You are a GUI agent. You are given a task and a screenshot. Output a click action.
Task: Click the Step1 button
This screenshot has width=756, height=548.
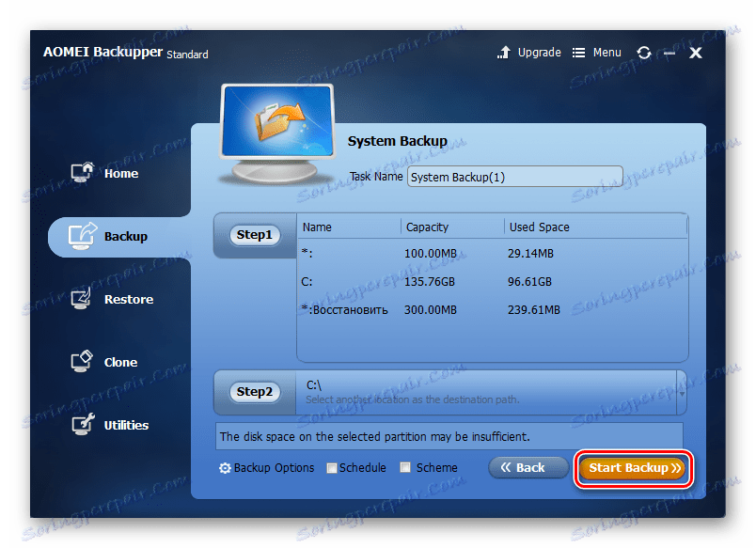coord(254,235)
